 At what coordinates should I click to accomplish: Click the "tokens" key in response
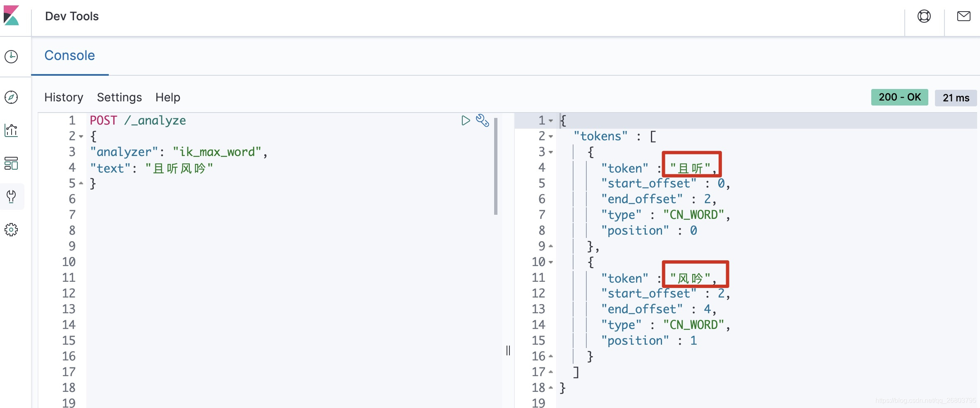coord(600,136)
